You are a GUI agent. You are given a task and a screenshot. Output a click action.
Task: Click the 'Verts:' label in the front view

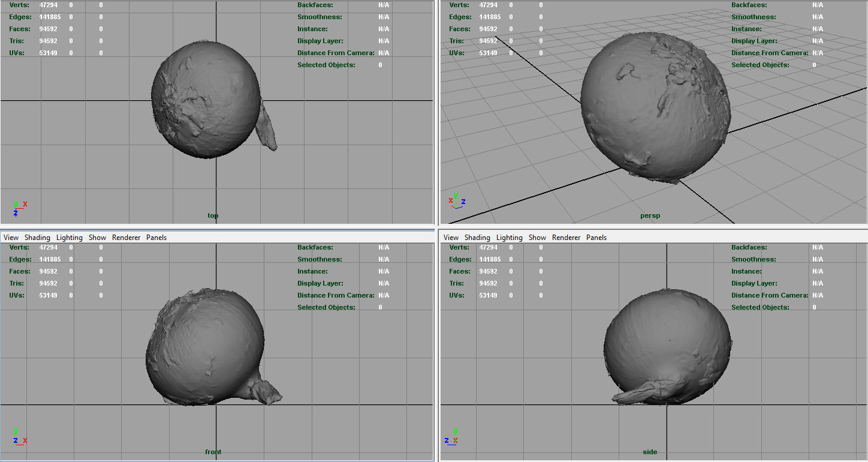[x=19, y=247]
